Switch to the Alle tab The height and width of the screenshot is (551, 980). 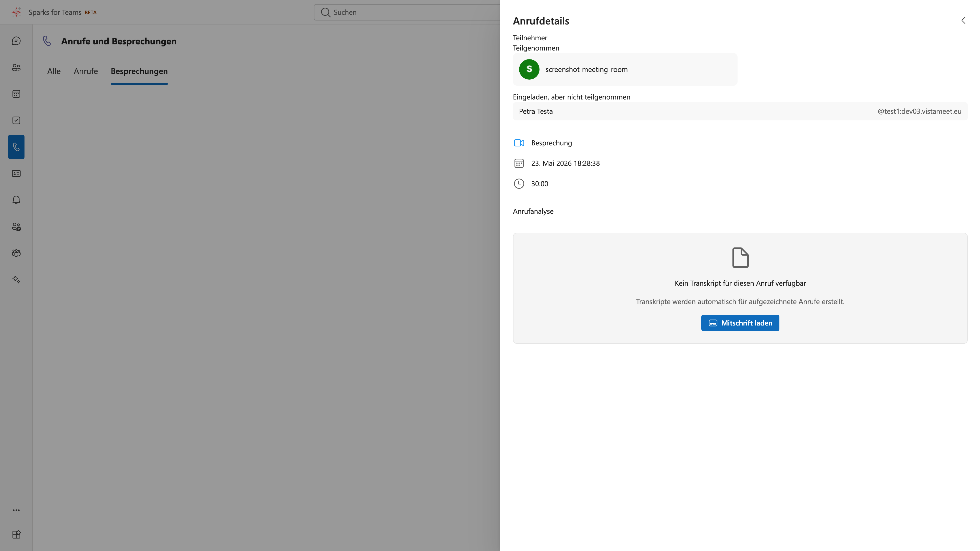coord(54,71)
